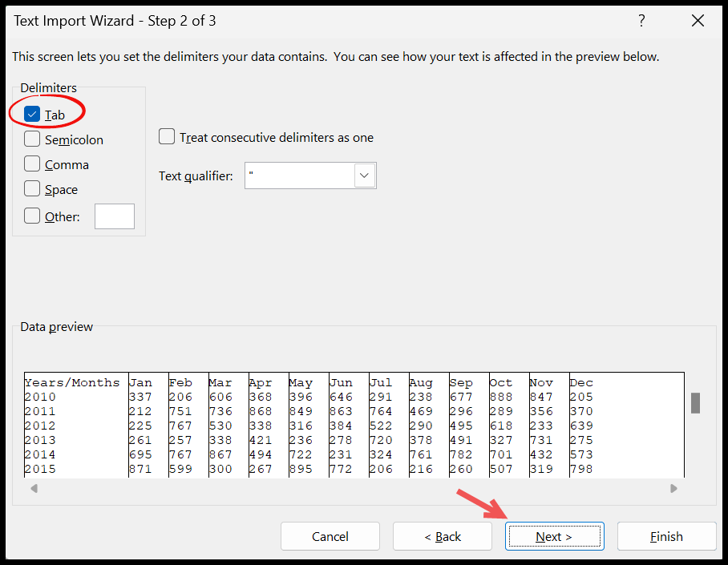Go back with the Back button
This screenshot has width=728, height=565.
point(443,537)
